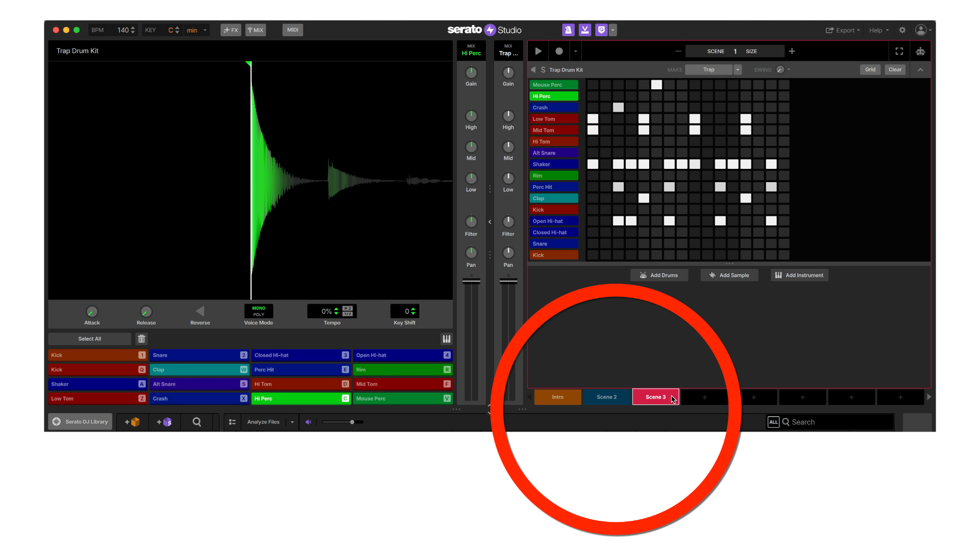
Task: Toggle the MIX panel button
Action: pyautogui.click(x=255, y=30)
